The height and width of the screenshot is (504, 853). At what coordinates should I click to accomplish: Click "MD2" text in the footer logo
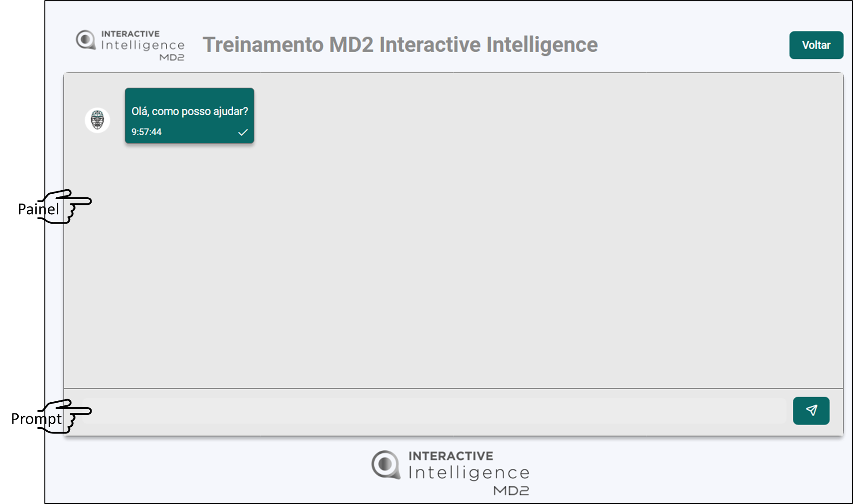coord(511,491)
